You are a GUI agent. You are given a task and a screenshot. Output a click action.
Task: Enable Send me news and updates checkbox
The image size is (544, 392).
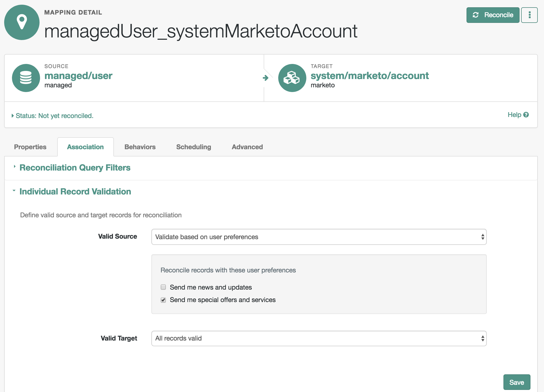point(163,287)
